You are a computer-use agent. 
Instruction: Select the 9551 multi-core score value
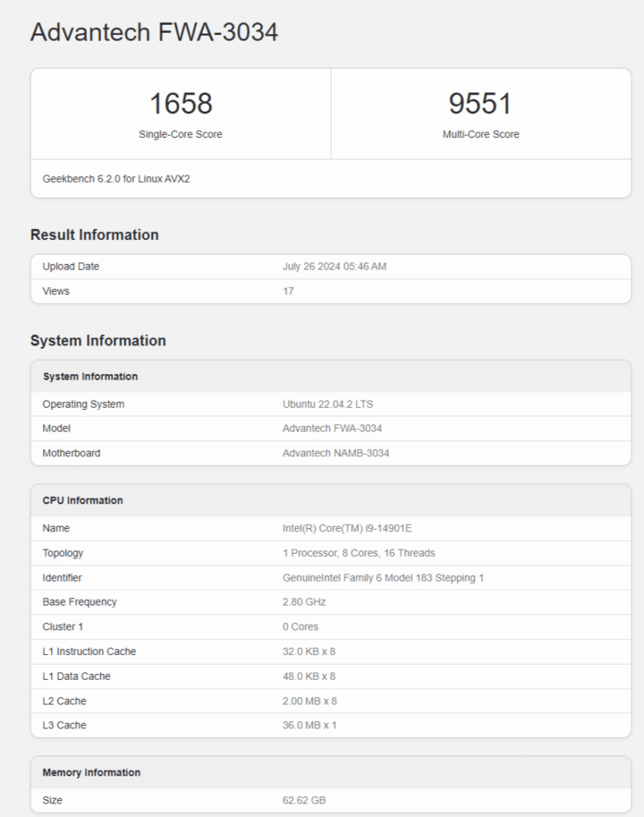tap(480, 103)
